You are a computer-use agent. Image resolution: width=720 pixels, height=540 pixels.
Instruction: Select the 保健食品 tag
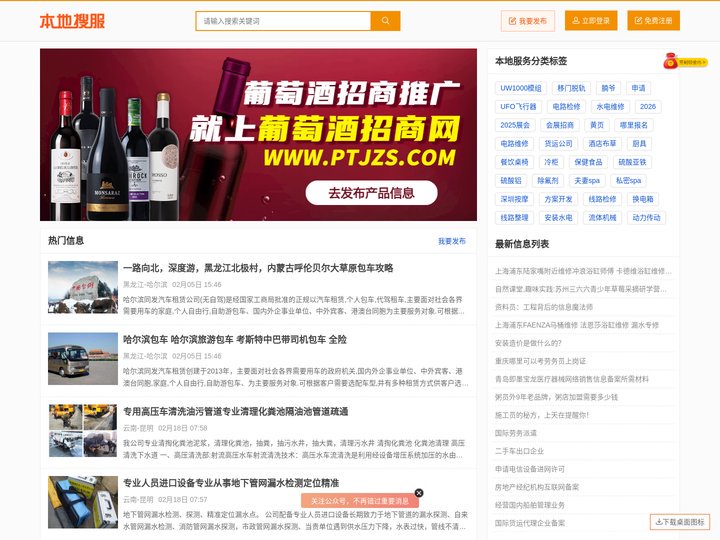tap(588, 162)
